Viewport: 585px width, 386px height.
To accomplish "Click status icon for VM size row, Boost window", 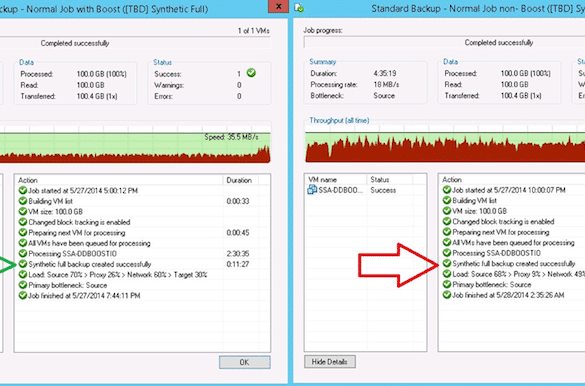I will tap(23, 211).
